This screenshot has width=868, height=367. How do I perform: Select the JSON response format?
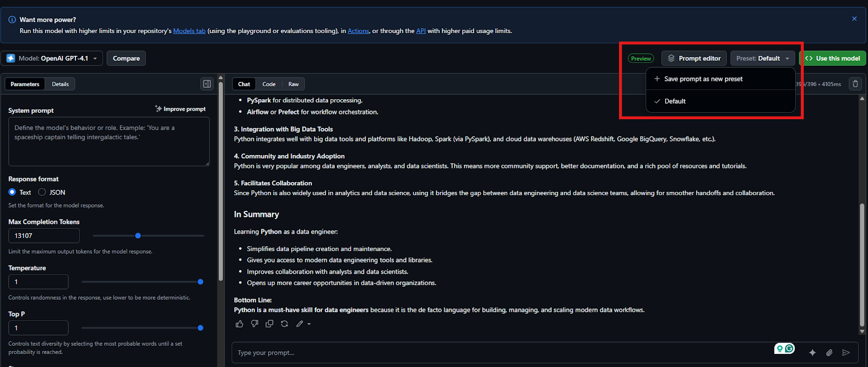click(x=42, y=192)
